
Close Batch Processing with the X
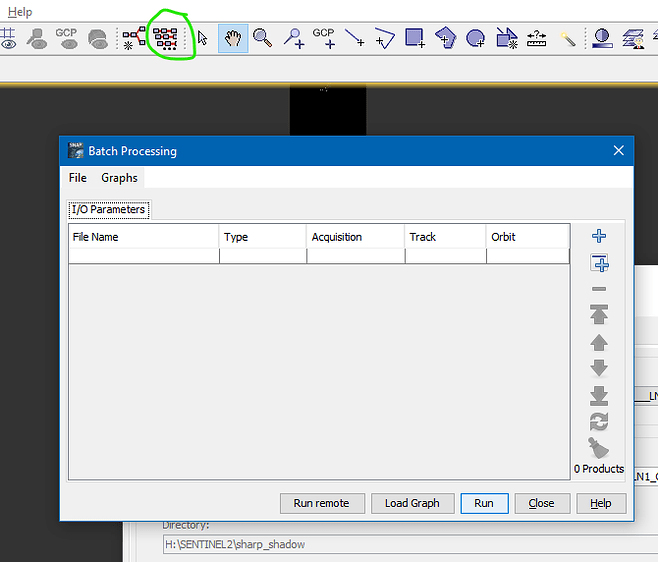tap(618, 151)
